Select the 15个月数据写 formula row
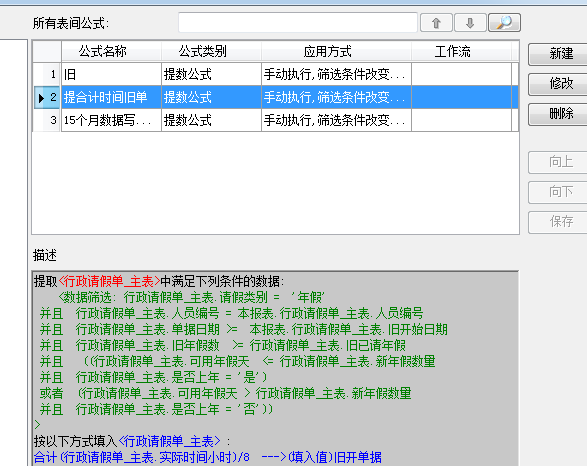Screen dimensions: 587x466 [276, 120]
